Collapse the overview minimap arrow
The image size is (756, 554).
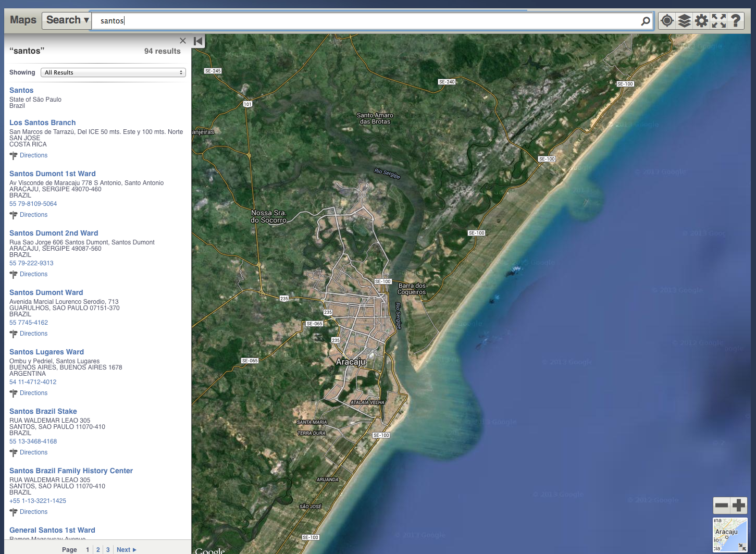[x=742, y=547]
